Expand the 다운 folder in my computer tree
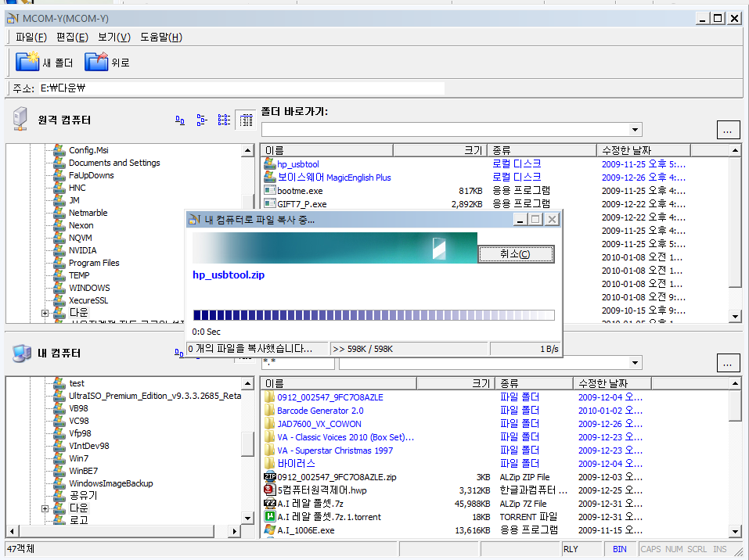Viewport: 749px width, 560px height. click(45, 509)
